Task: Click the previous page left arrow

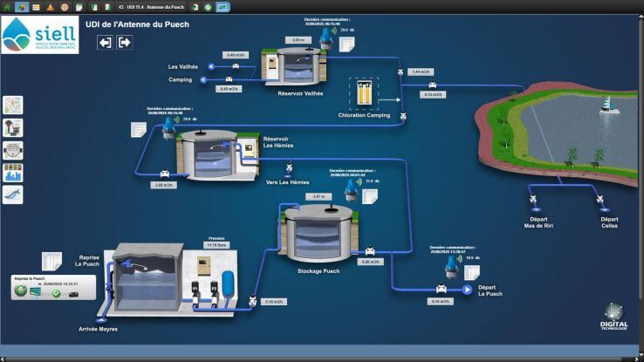Action: pos(105,42)
